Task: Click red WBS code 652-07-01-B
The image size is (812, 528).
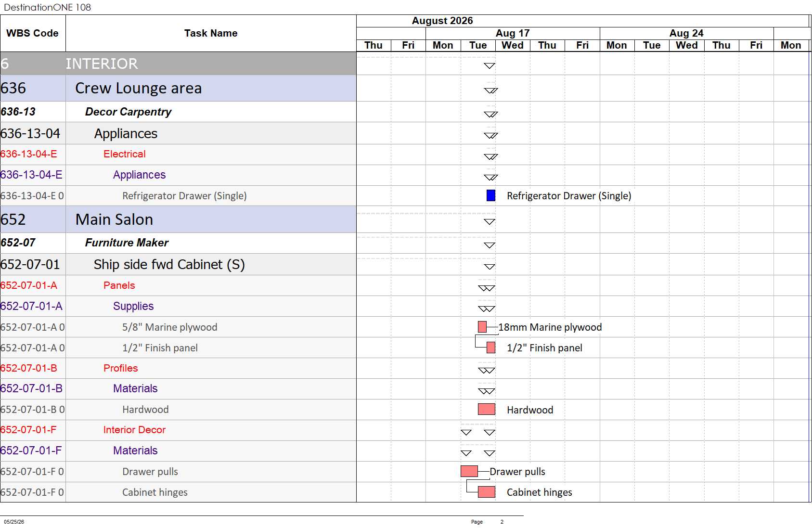Action: click(x=28, y=368)
